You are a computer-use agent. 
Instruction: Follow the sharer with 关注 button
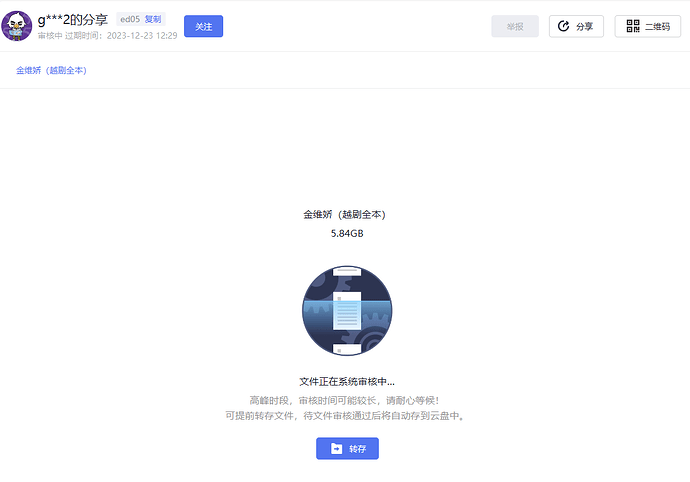click(x=203, y=26)
